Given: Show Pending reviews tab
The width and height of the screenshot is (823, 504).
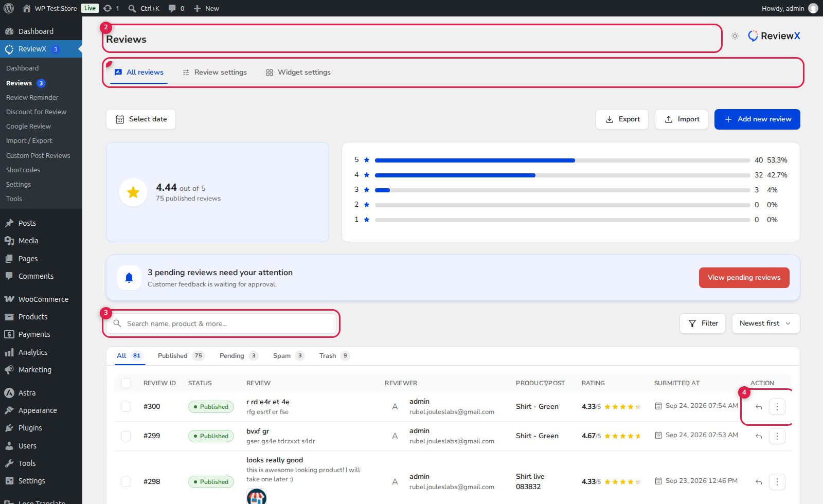Looking at the screenshot, I should pyautogui.click(x=239, y=356).
